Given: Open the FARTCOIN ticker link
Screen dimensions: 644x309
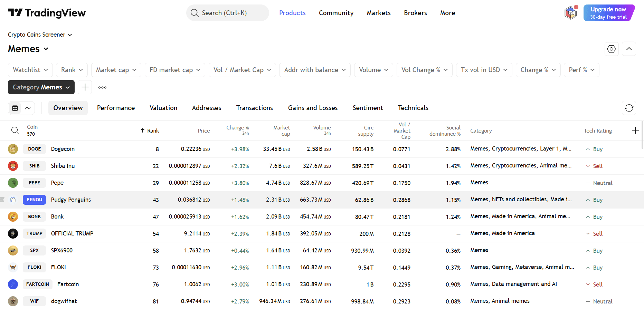Looking at the screenshot, I should click(x=38, y=284).
